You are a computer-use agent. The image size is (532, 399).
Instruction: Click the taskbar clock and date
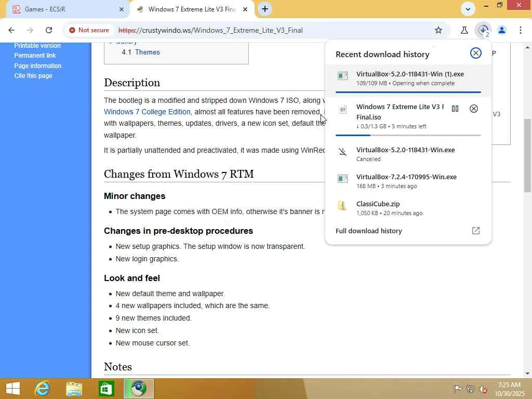tap(510, 389)
